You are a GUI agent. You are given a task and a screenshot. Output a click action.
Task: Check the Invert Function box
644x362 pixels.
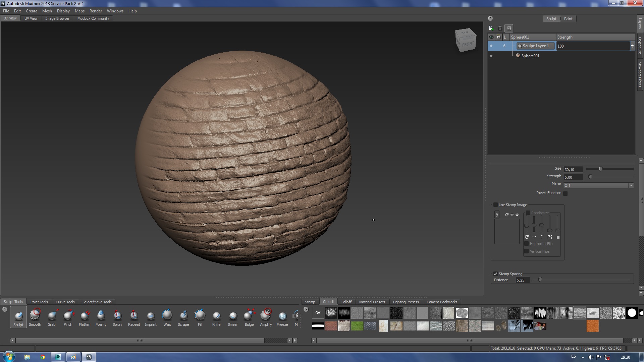(566, 193)
